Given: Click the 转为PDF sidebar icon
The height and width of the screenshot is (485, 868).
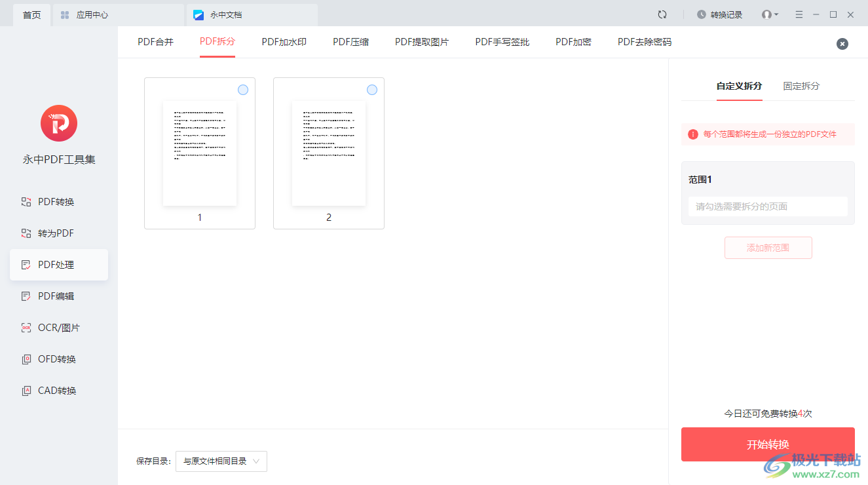Looking at the screenshot, I should pyautogui.click(x=26, y=233).
